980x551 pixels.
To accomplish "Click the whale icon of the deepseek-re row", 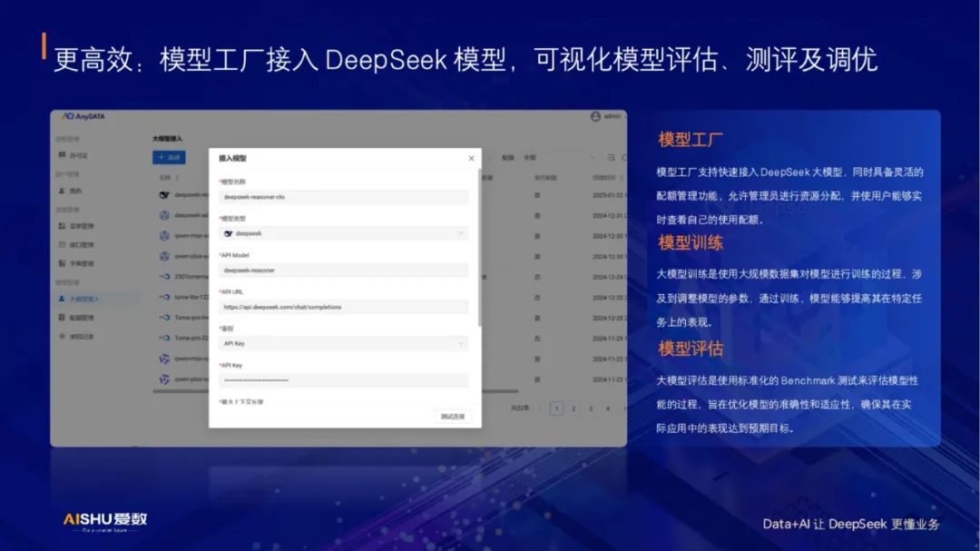I will click(x=164, y=195).
